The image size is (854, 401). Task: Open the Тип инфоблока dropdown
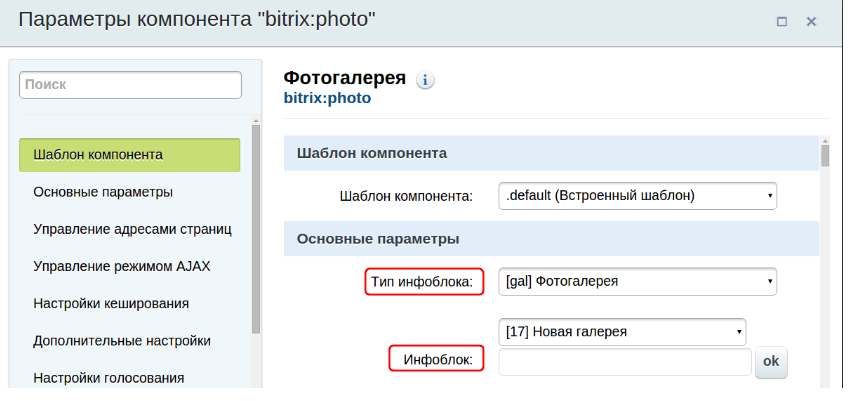click(x=637, y=281)
